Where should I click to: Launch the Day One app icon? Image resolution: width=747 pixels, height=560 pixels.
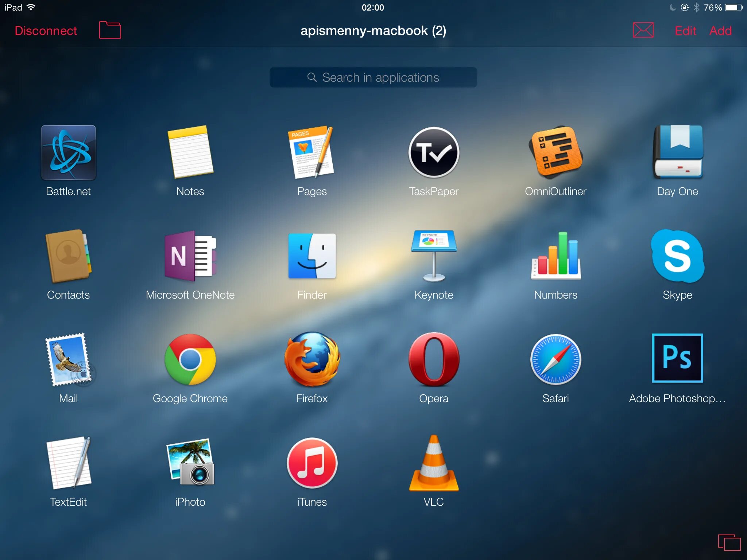click(x=678, y=152)
